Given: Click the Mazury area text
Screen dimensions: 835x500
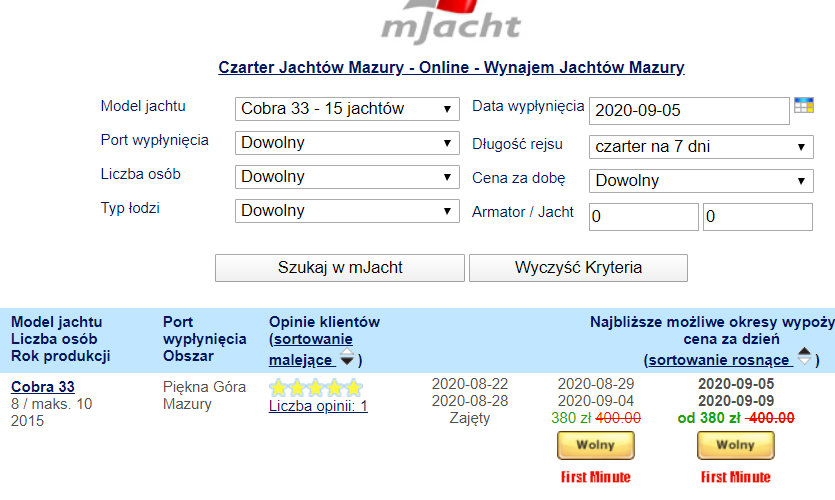Looking at the screenshot, I should click(x=187, y=404).
